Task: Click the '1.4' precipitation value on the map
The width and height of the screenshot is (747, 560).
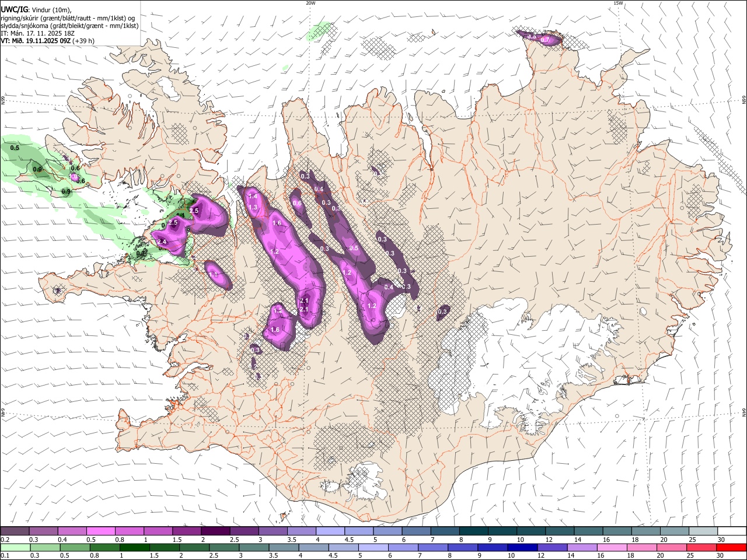Action: click(253, 197)
